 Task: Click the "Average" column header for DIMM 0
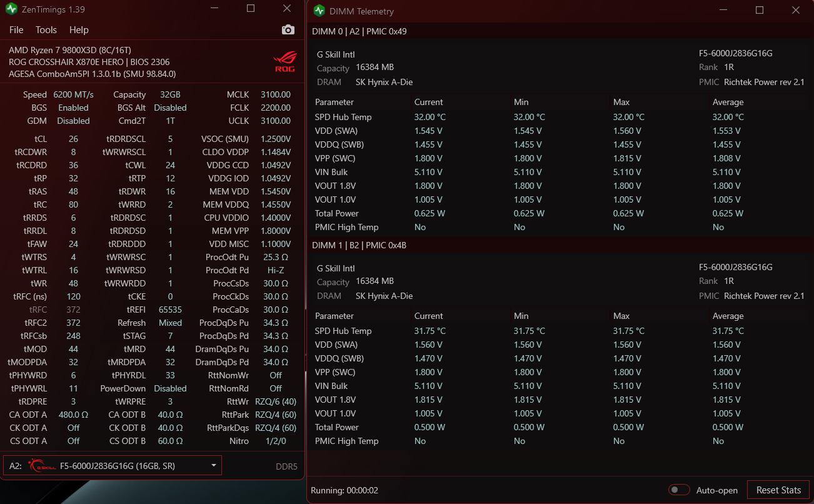728,102
